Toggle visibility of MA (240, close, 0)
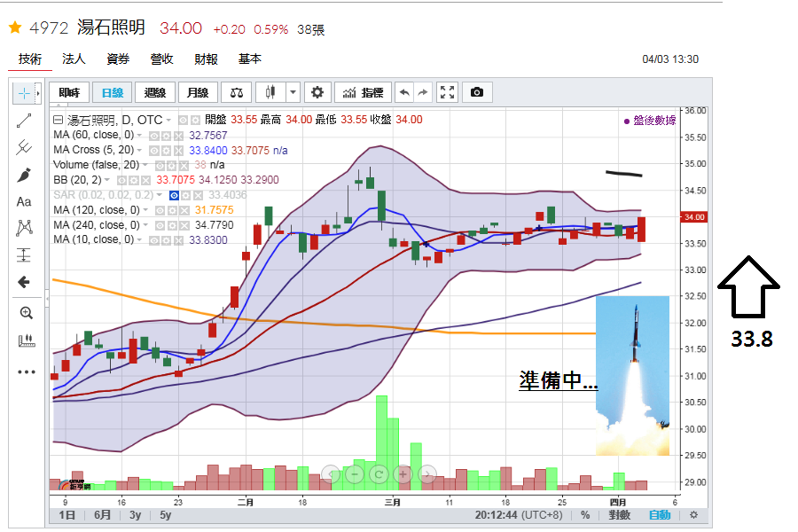Screen dimensions: 798x532 point(160,225)
